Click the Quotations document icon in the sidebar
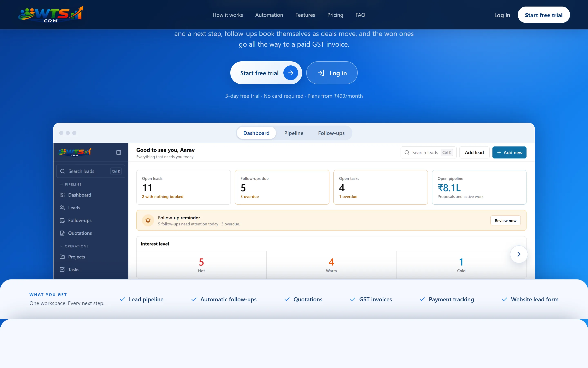Image resolution: width=588 pixels, height=368 pixels. [62, 233]
